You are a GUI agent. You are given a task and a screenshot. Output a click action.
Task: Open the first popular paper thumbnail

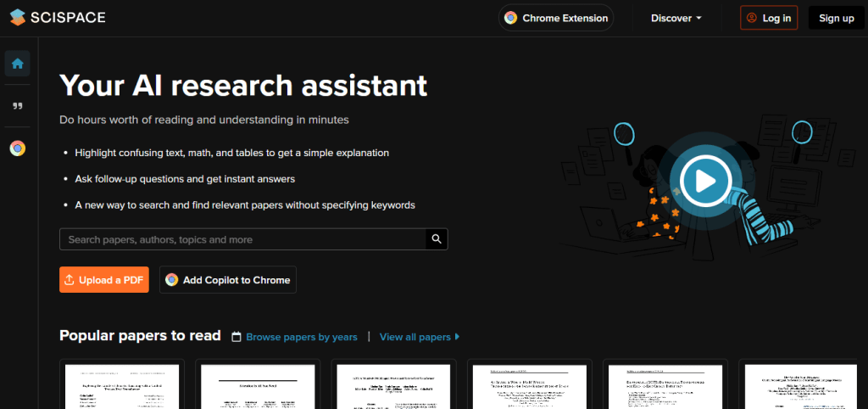(x=122, y=384)
